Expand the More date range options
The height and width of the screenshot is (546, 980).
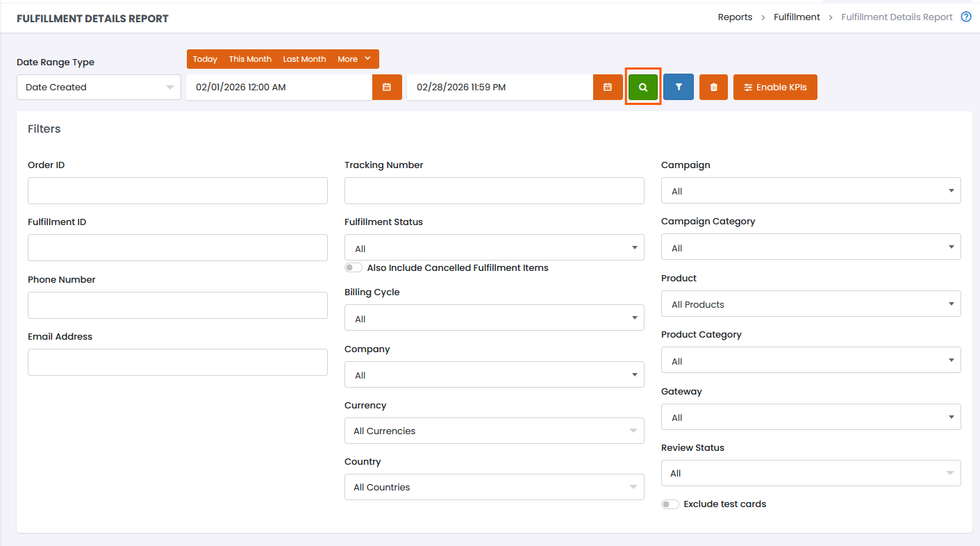coord(354,59)
